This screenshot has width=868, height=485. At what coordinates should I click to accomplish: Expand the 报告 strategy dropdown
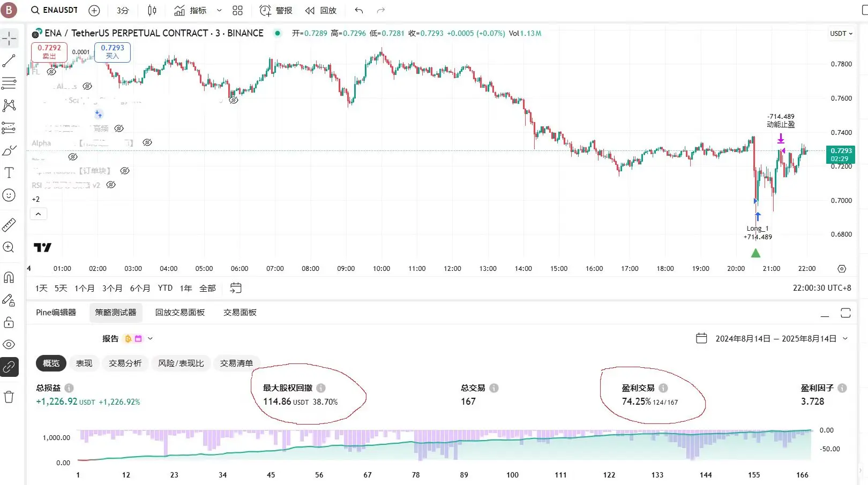(x=150, y=338)
